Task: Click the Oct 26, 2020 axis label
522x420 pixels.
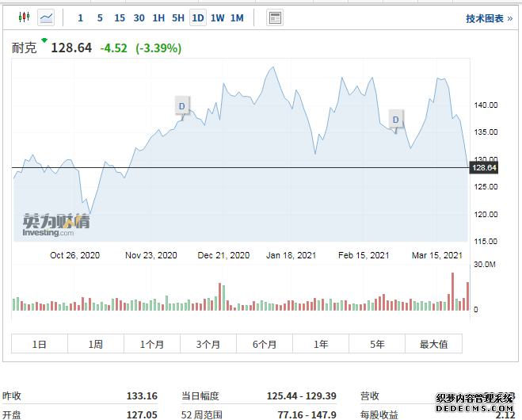Action: click(x=75, y=255)
